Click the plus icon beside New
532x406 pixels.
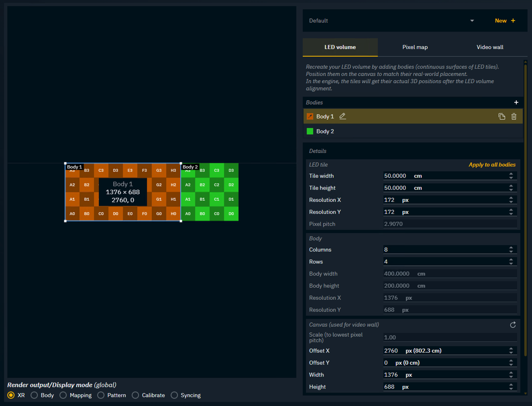pos(513,20)
